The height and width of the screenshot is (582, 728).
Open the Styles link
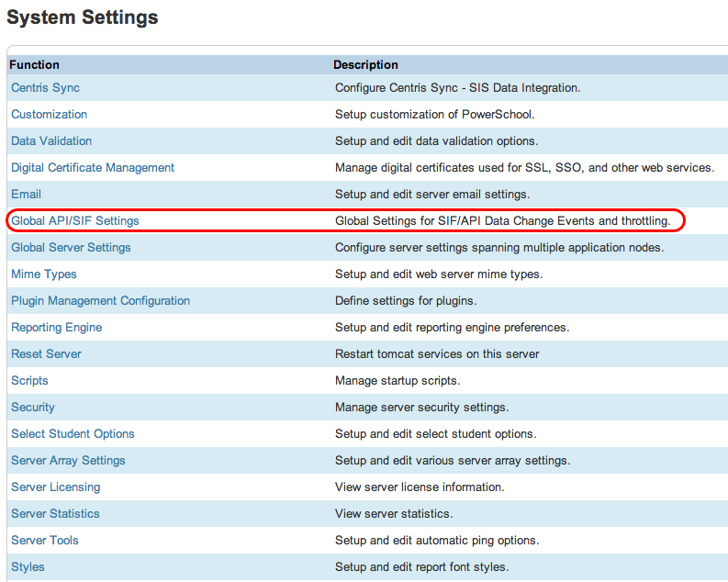28,567
